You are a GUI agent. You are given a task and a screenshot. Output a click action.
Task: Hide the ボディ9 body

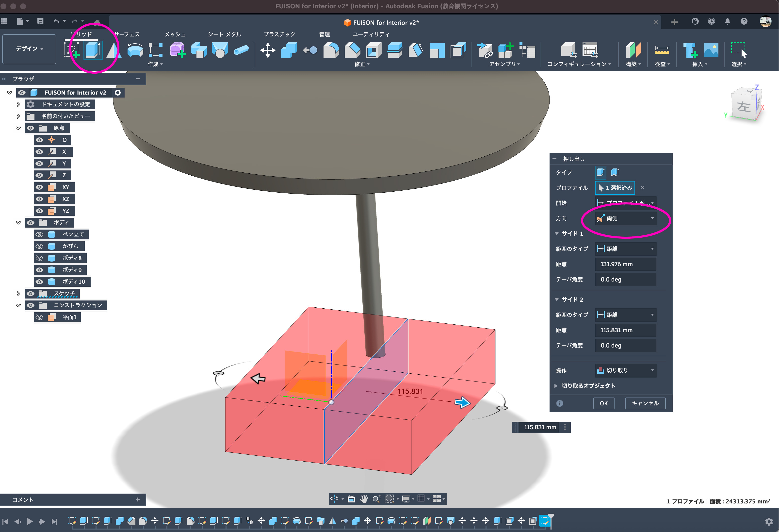(40, 270)
